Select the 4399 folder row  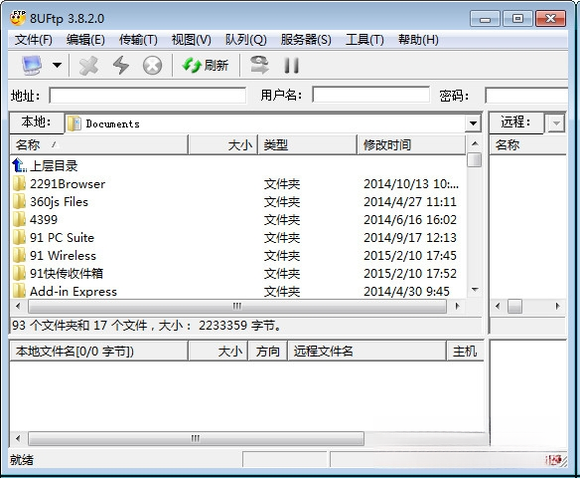237,220
